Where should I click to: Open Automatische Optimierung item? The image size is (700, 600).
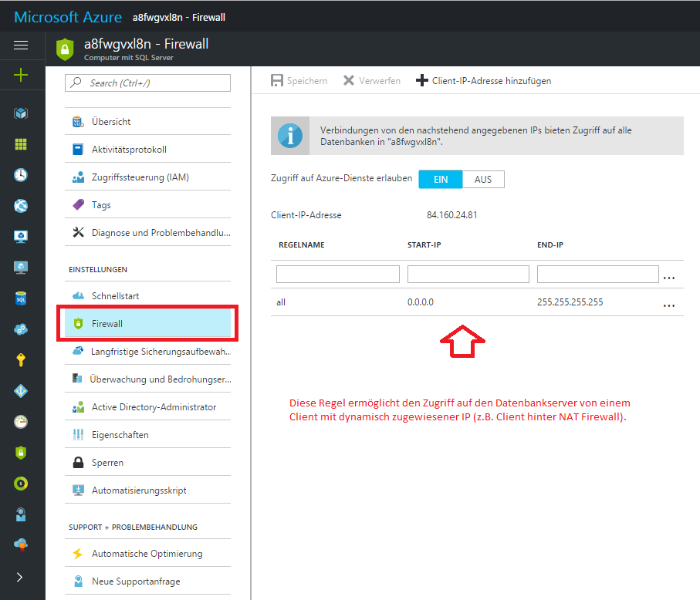[x=147, y=554]
